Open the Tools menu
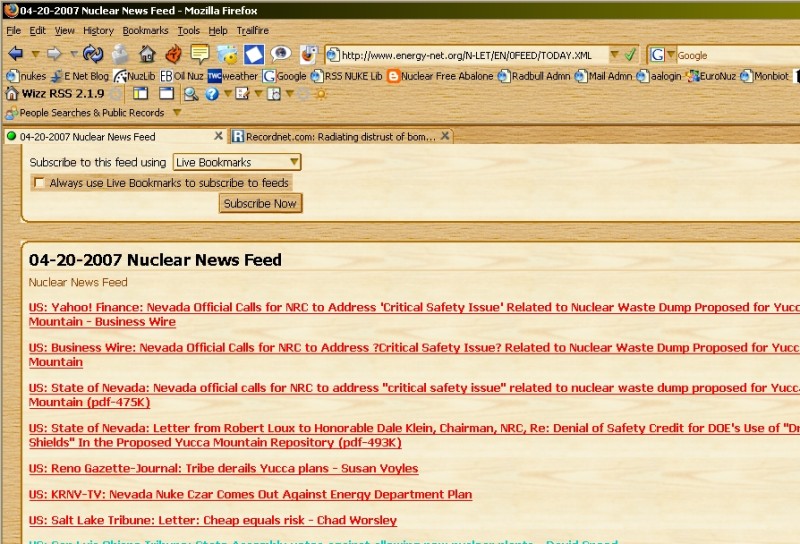This screenshot has height=544, width=800. point(188,31)
